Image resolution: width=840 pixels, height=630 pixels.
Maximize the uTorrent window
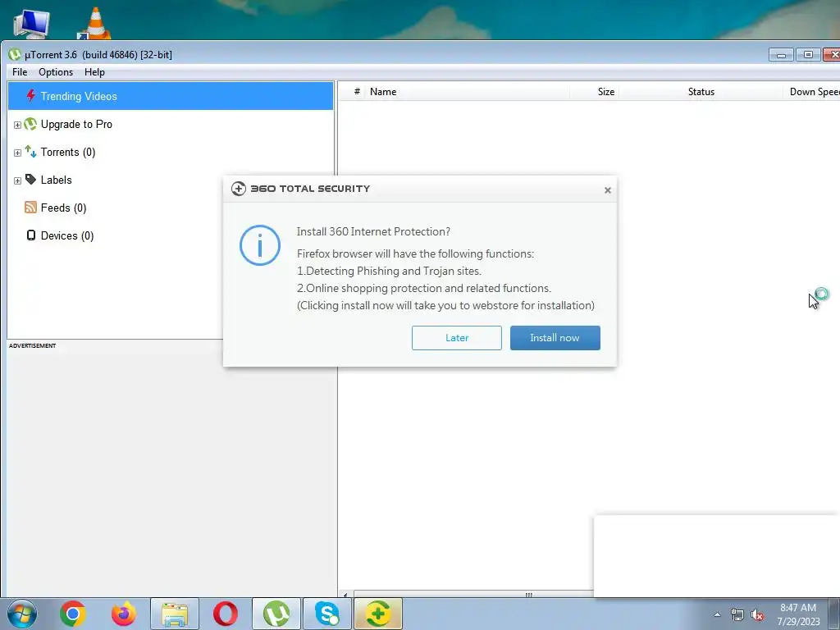(x=808, y=55)
